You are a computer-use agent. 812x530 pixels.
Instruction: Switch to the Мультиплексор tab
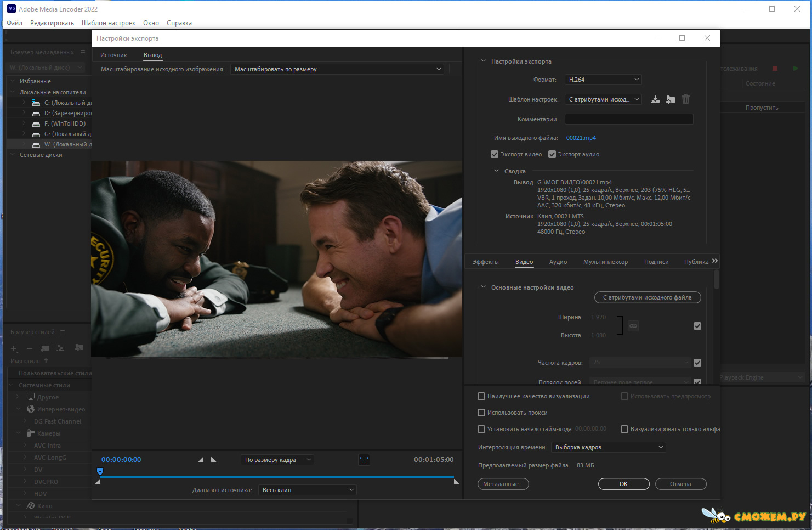[606, 262]
